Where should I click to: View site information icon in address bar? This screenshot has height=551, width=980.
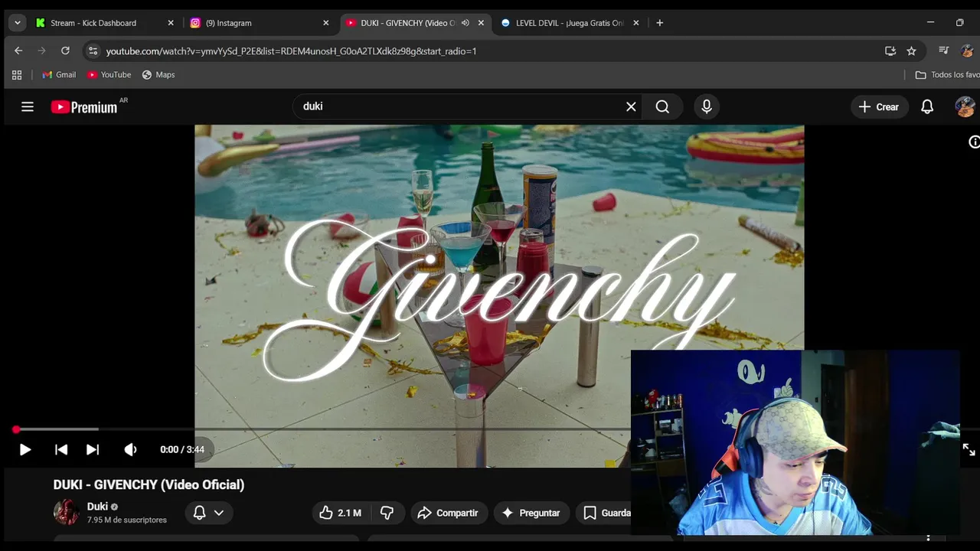[93, 51]
